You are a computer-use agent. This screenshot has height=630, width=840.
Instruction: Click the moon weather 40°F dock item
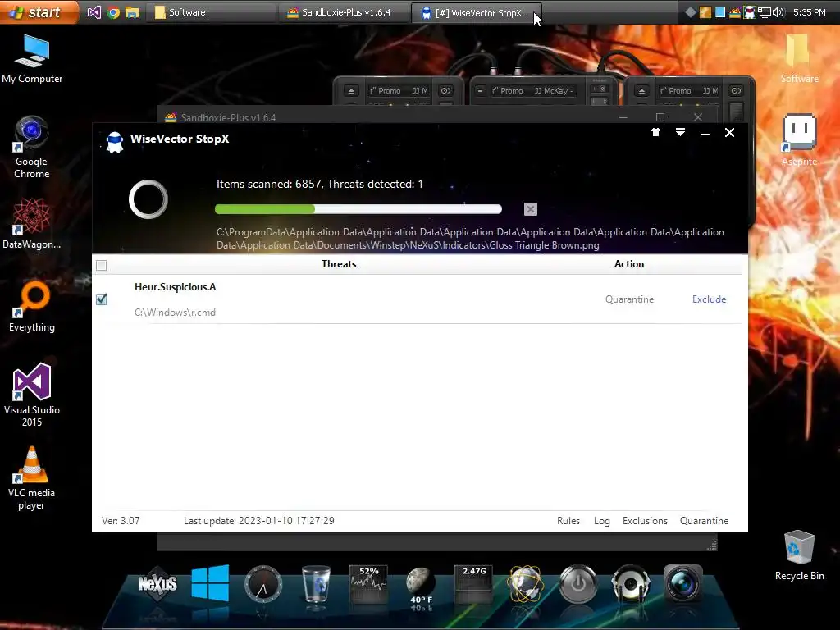point(421,585)
